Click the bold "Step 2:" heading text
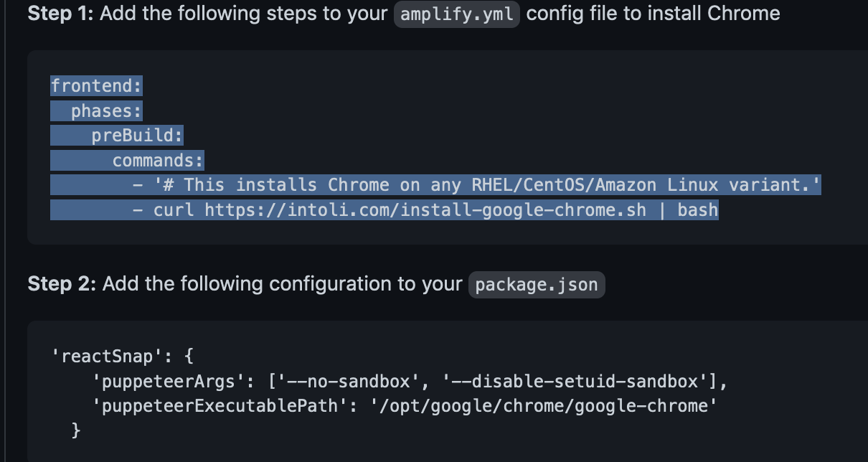This screenshot has height=462, width=868. point(62,284)
